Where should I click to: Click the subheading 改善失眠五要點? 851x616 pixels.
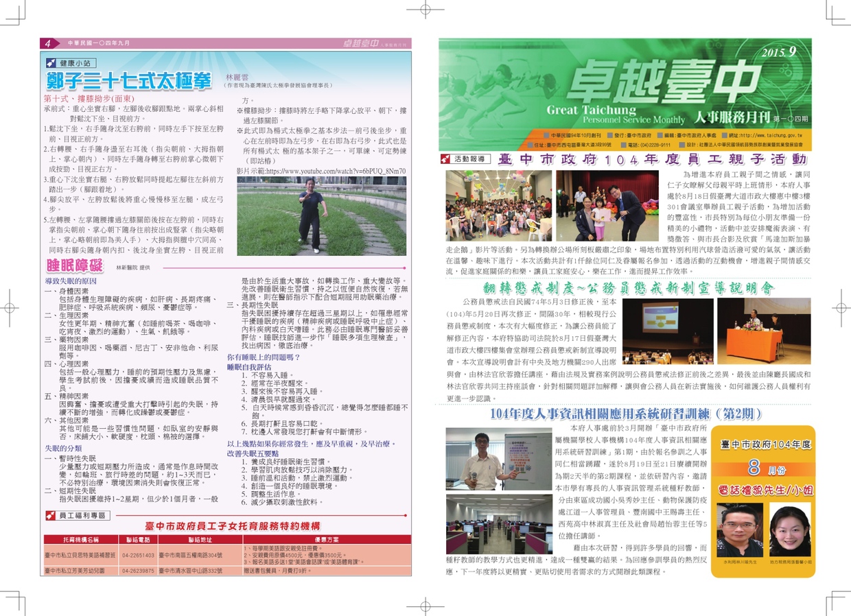[x=253, y=453]
